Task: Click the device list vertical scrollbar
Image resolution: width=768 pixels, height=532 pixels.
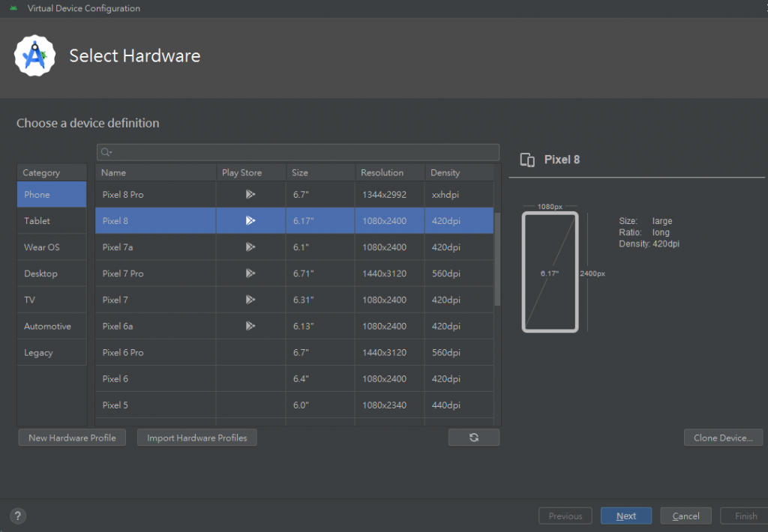Action: pyautogui.click(x=498, y=259)
